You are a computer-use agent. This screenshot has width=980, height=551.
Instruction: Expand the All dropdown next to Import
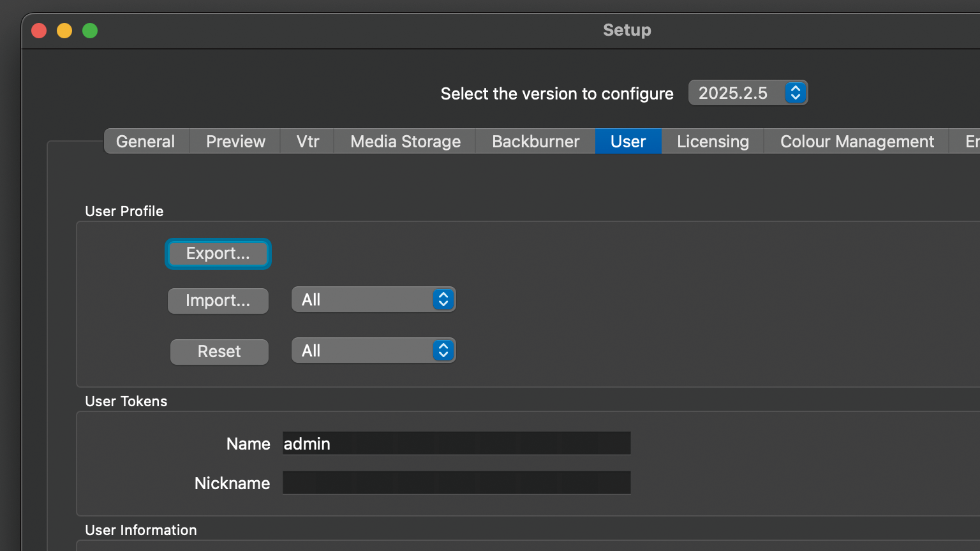pos(373,300)
